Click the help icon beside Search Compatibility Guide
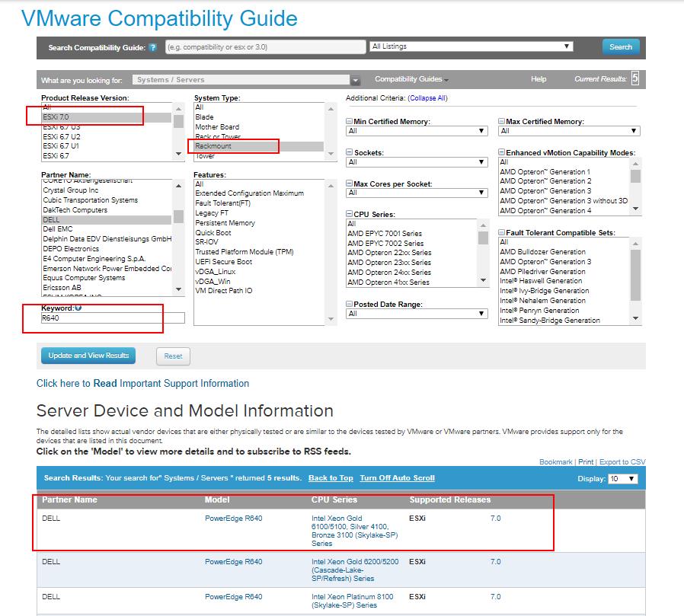 click(152, 47)
